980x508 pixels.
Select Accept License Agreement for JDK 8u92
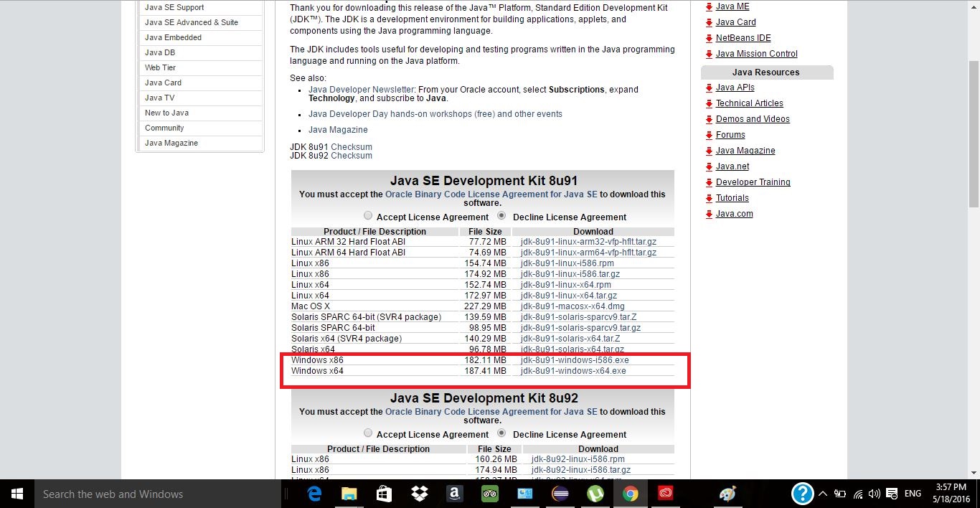pyautogui.click(x=368, y=433)
